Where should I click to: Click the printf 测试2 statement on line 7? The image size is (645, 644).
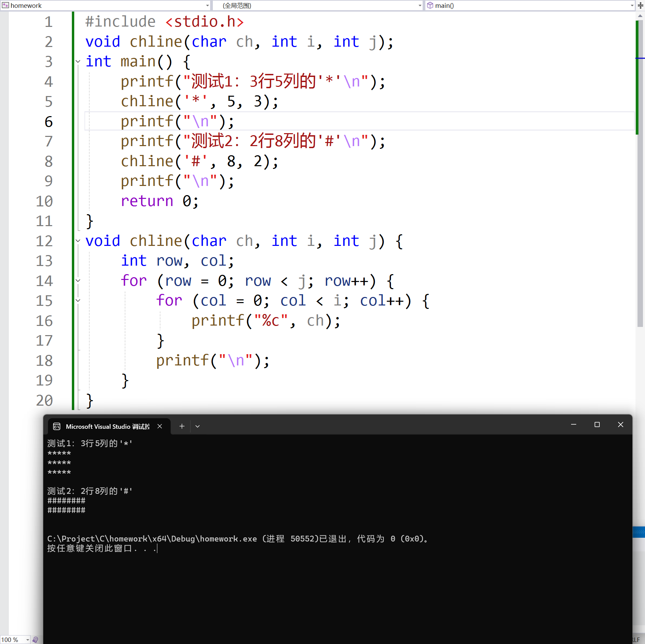point(253,141)
